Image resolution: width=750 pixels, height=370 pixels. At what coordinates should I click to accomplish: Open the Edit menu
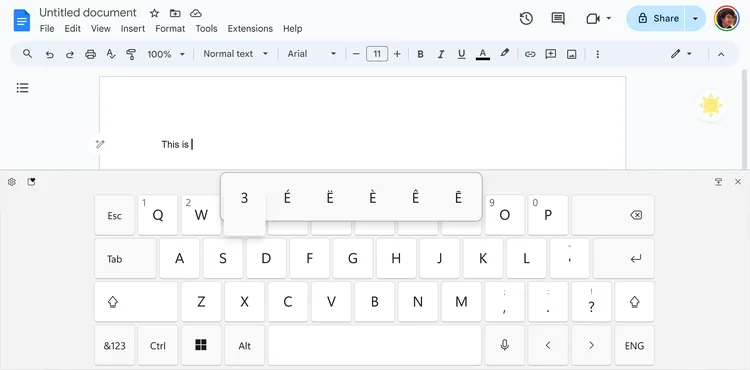click(x=73, y=29)
